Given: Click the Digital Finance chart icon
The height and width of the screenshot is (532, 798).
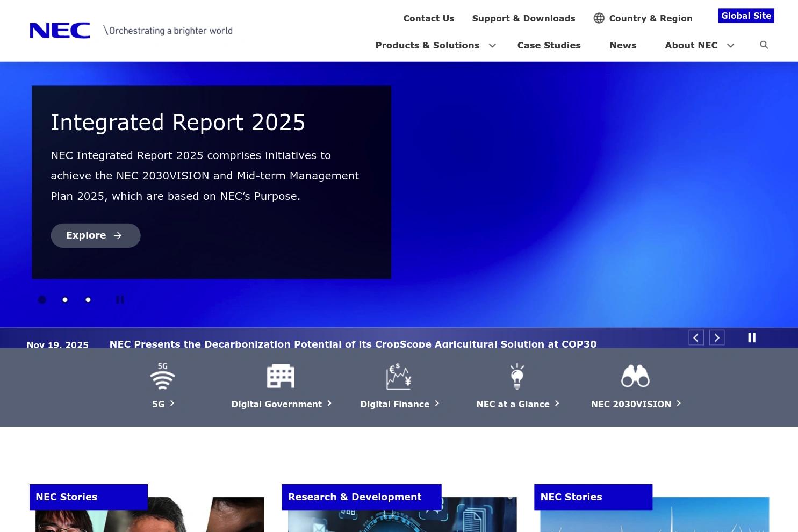Looking at the screenshot, I should [399, 376].
